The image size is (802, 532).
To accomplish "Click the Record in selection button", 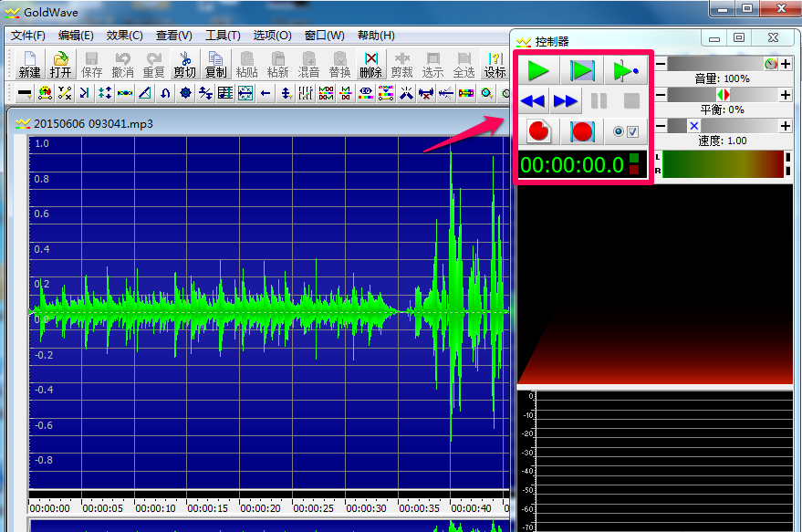I will pos(582,131).
